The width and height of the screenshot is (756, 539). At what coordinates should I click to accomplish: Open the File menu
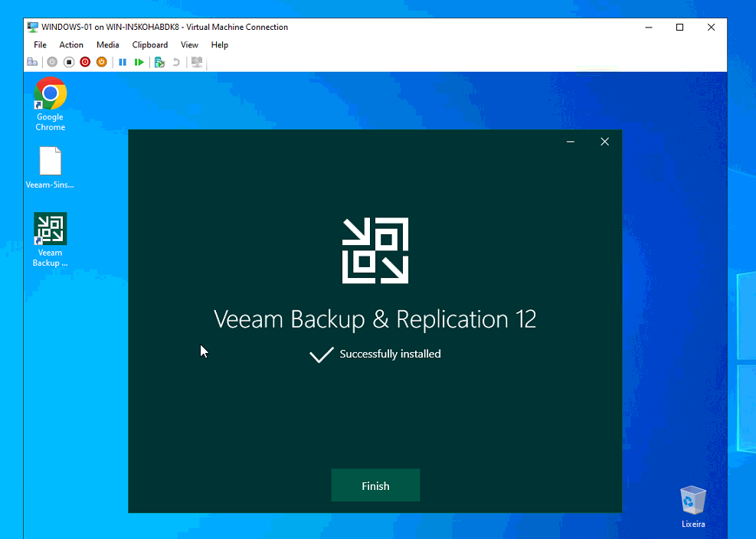40,45
